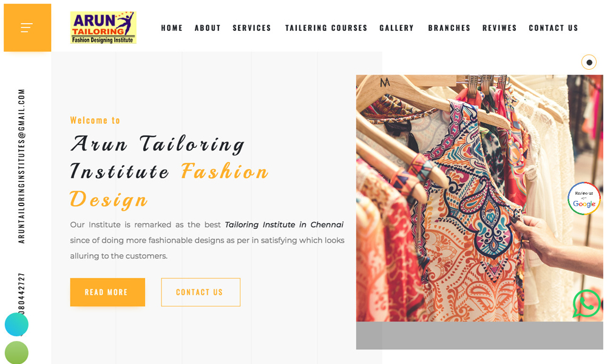Click the Arun Tailoring logo
This screenshot has width=607, height=364.
103,27
